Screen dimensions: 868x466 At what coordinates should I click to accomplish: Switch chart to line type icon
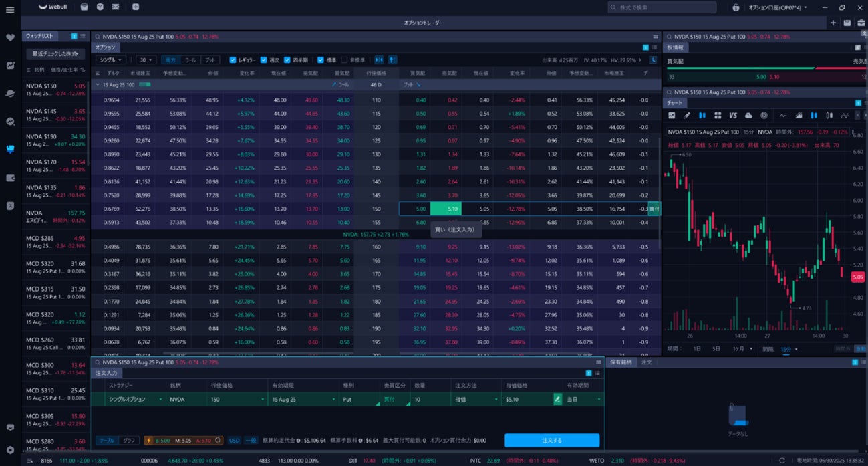pos(782,116)
